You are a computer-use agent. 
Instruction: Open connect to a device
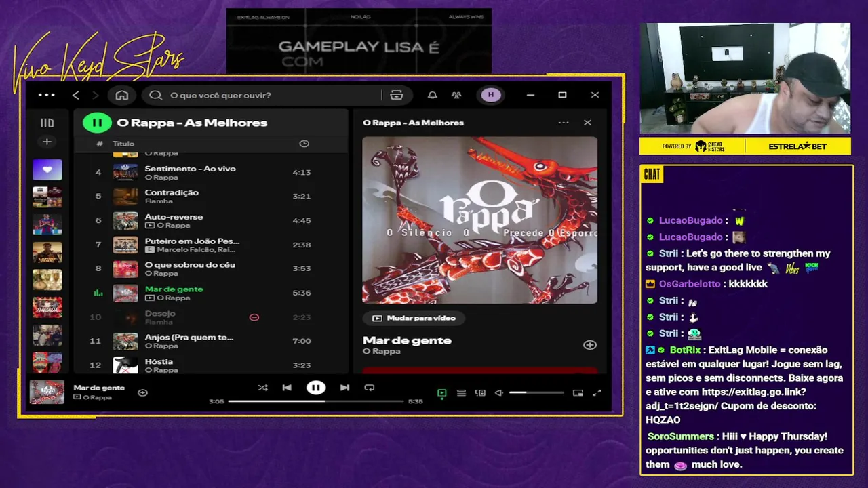tap(480, 392)
